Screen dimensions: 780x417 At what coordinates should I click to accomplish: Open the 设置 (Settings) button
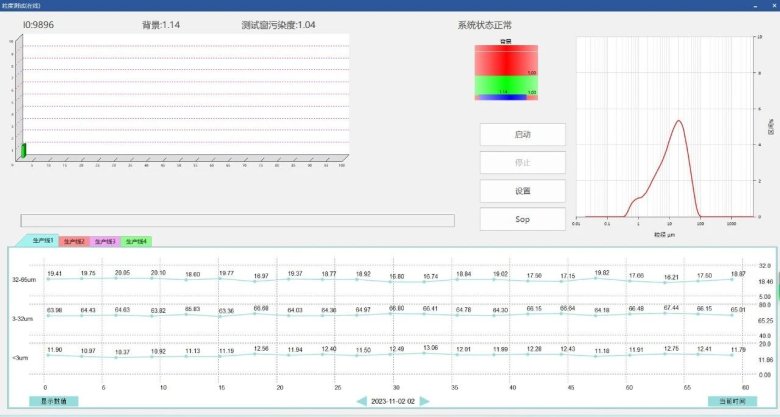pyautogui.click(x=522, y=190)
